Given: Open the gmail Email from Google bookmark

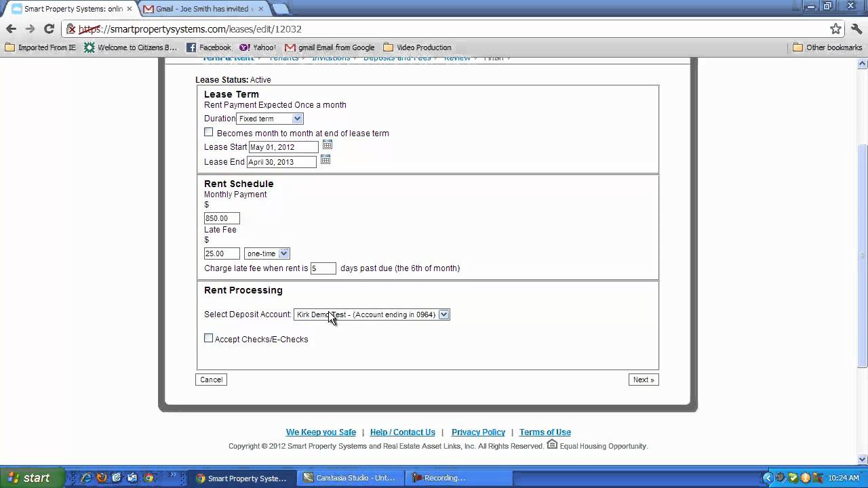Looking at the screenshot, I should [x=330, y=47].
